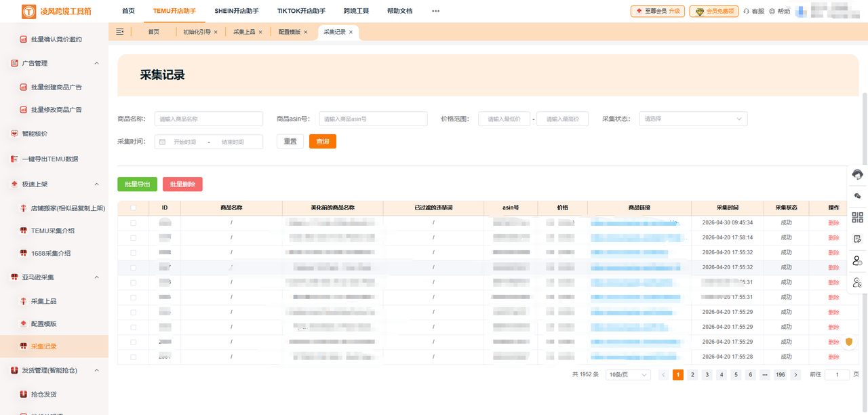Close the 初始化引导 tab
The image size is (868, 415).
[x=216, y=32]
